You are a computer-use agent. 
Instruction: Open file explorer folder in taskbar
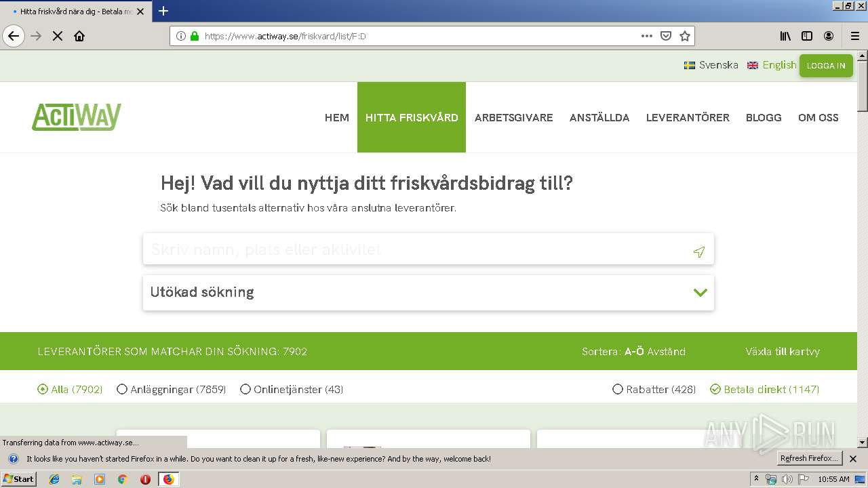pyautogui.click(x=77, y=479)
